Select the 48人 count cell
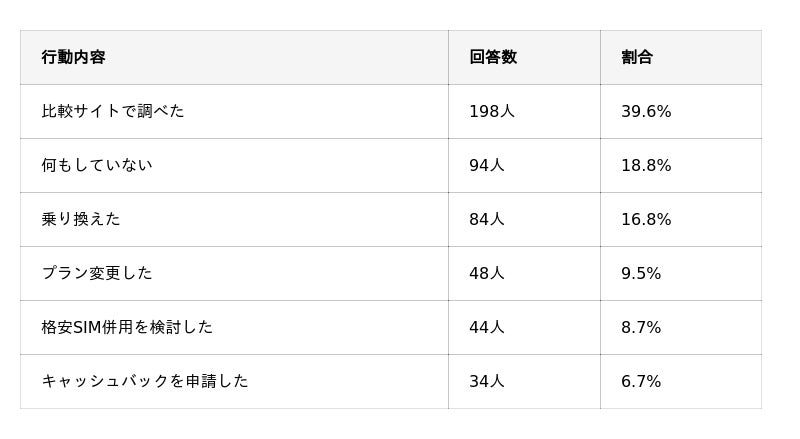 point(487,273)
